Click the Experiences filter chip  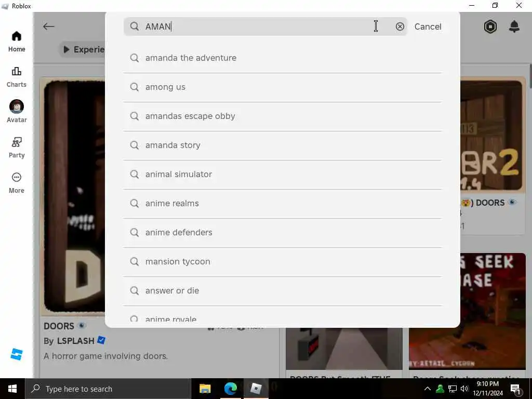tap(83, 49)
